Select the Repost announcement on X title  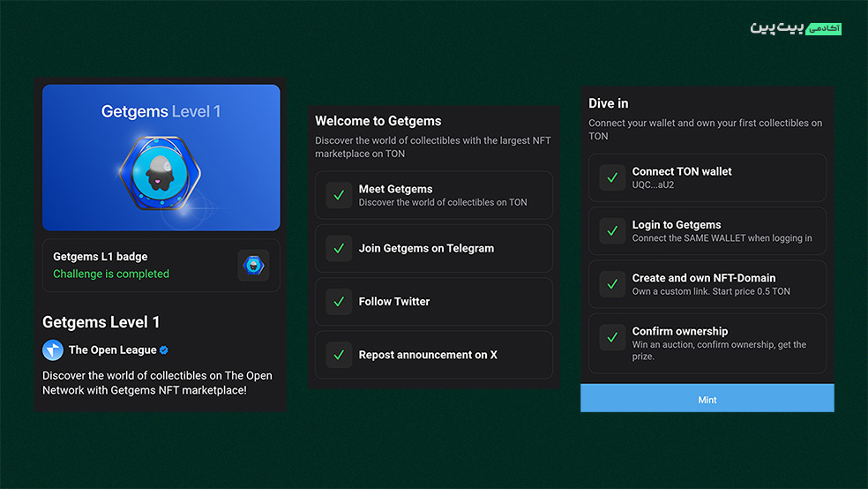(x=428, y=355)
